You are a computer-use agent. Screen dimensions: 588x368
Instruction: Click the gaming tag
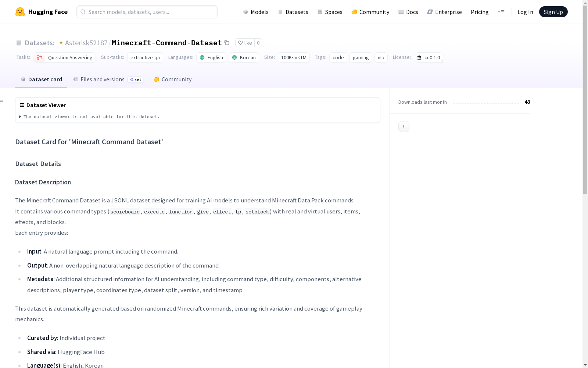coord(361,57)
